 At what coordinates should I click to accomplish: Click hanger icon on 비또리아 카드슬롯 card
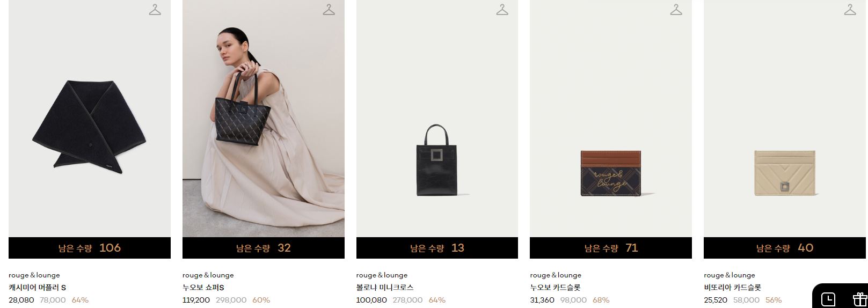click(850, 10)
